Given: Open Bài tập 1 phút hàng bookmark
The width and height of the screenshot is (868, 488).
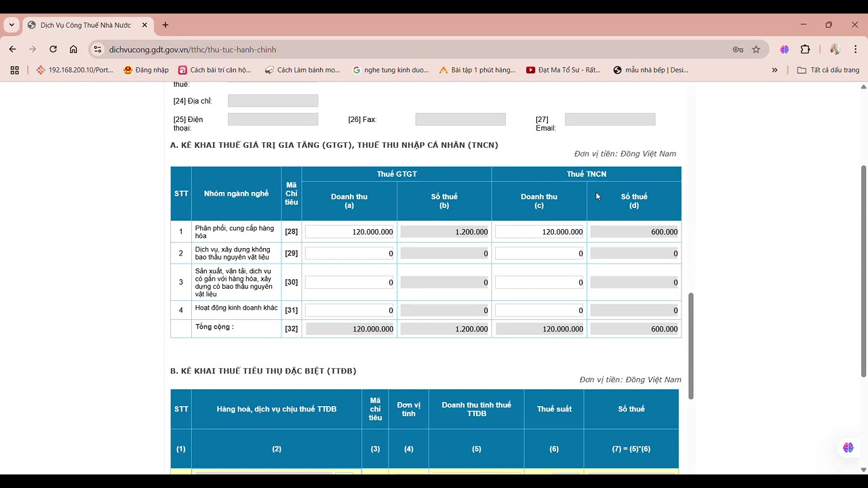Looking at the screenshot, I should 477,70.
